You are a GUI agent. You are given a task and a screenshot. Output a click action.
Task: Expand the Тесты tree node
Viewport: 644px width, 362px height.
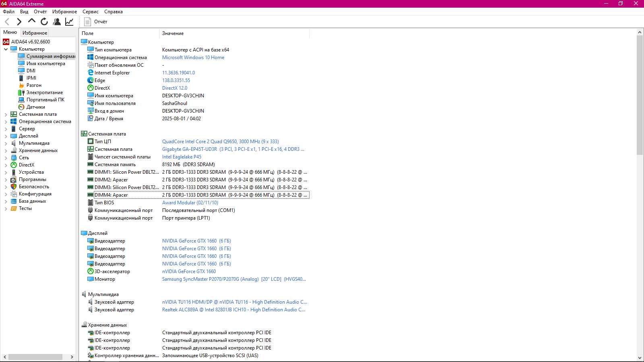tap(6, 209)
